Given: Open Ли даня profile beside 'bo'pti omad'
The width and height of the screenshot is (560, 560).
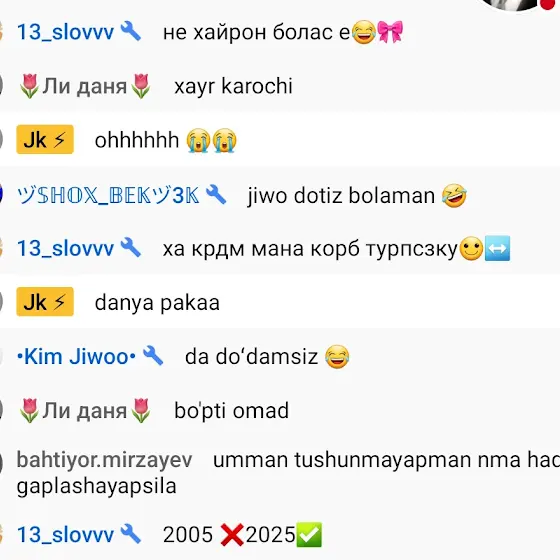Looking at the screenshot, I should pos(85,411).
